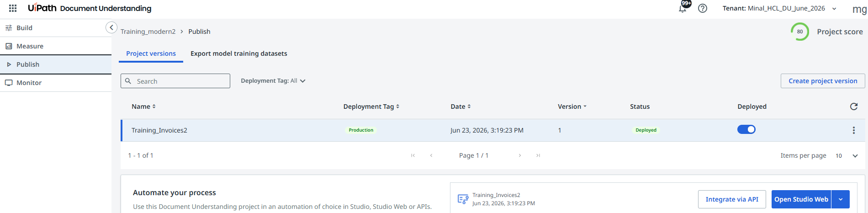Click the 1 - 1 of 1 count
The height and width of the screenshot is (213, 868).
pos(141,155)
